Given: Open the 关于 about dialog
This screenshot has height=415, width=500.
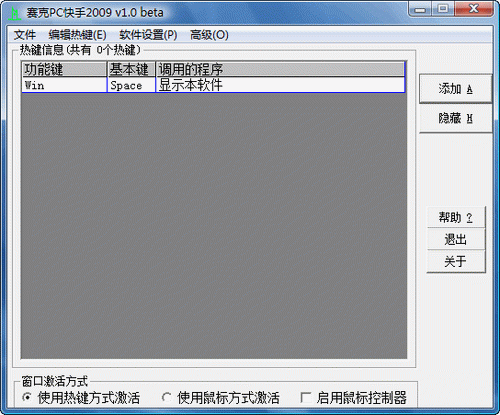Looking at the screenshot, I should click(x=456, y=261).
